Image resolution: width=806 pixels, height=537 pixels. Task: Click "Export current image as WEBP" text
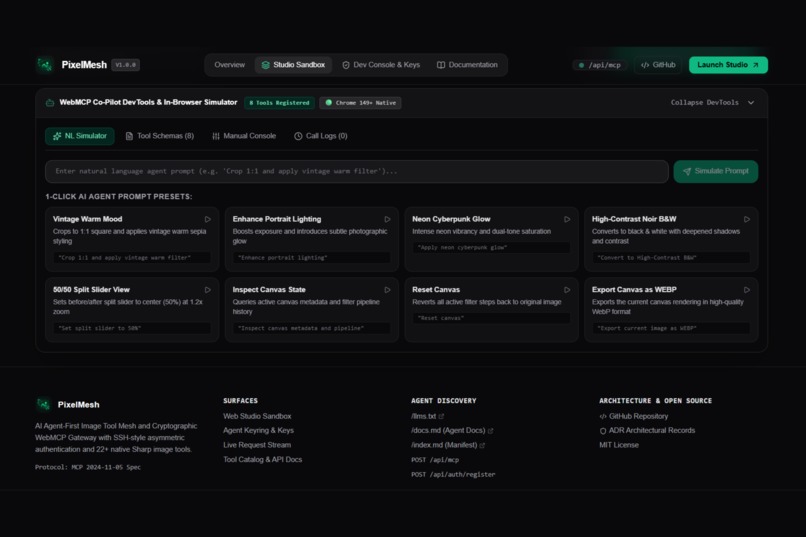[647, 328]
